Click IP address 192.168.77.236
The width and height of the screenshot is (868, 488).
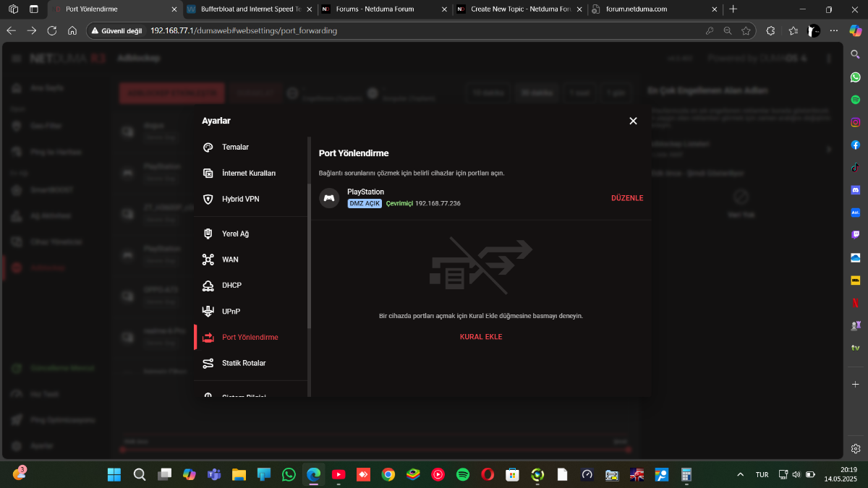[x=438, y=204]
